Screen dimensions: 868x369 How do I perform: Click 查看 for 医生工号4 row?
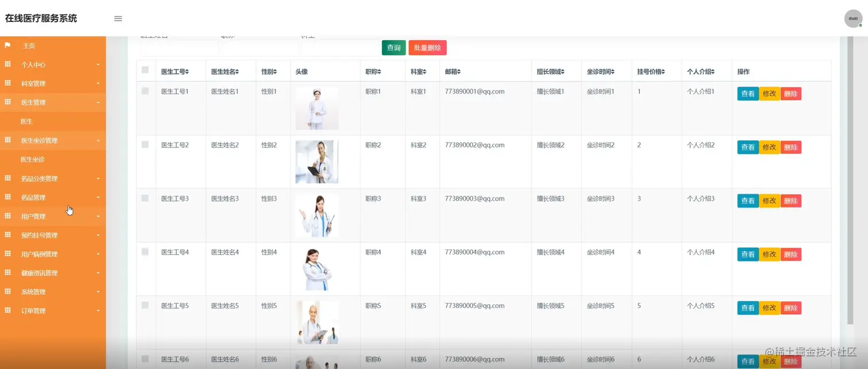(x=748, y=254)
